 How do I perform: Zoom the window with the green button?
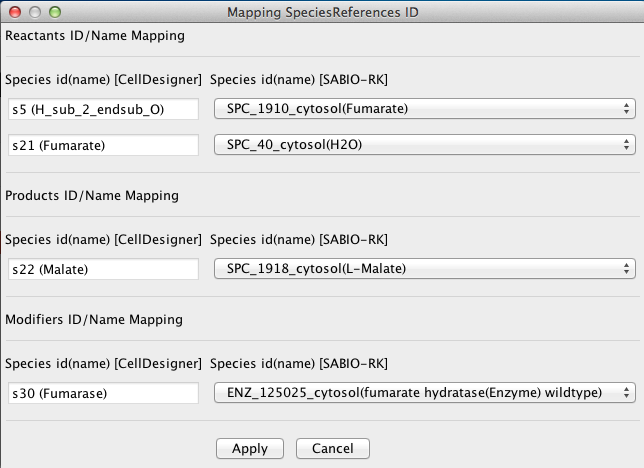(55, 12)
